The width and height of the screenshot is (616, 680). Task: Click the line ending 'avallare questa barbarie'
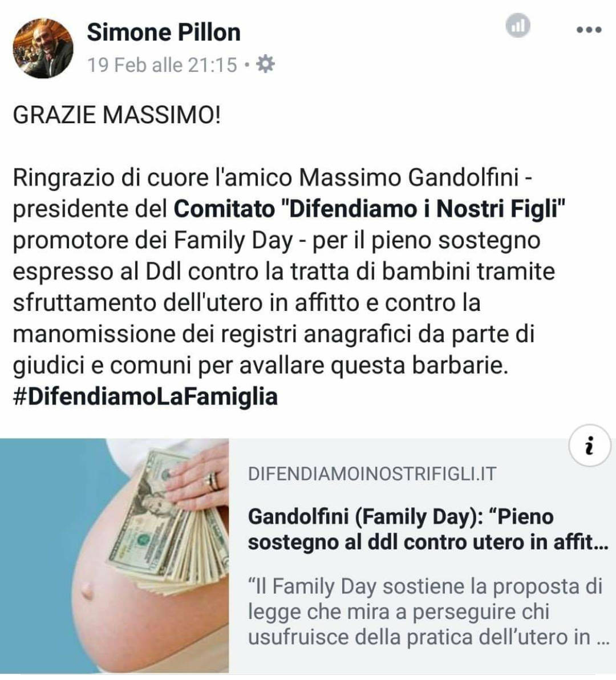tap(260, 366)
